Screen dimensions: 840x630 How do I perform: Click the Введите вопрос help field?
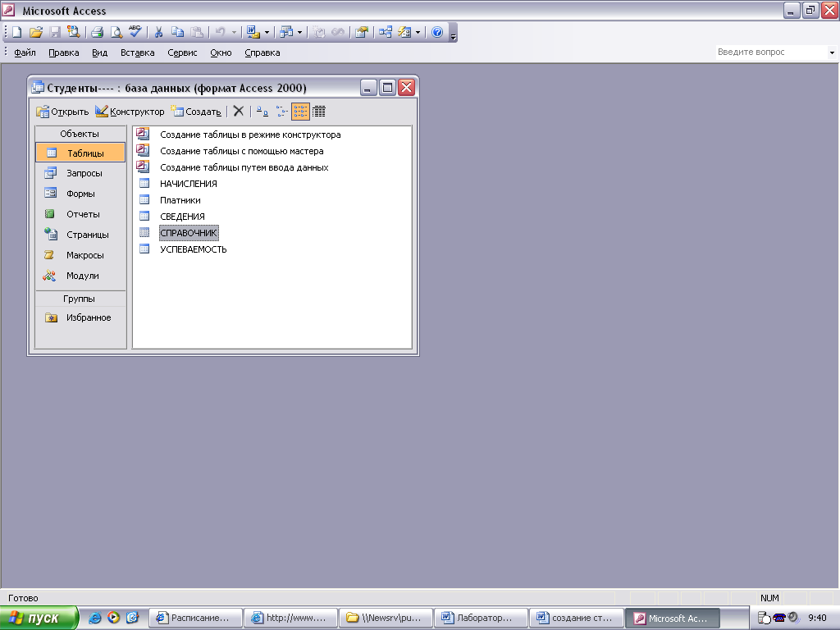771,52
